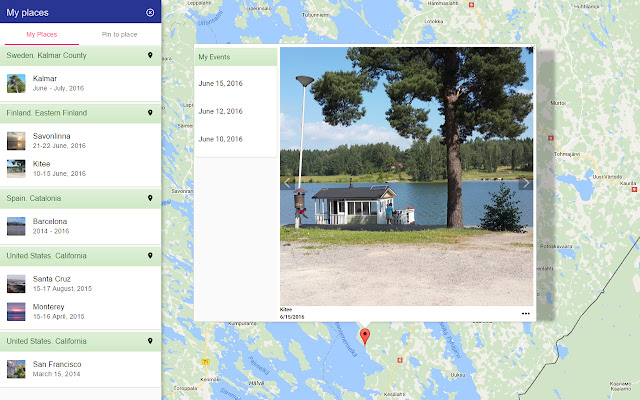Open the three-dots more options menu
This screenshot has width=640, height=400.
coord(525,313)
